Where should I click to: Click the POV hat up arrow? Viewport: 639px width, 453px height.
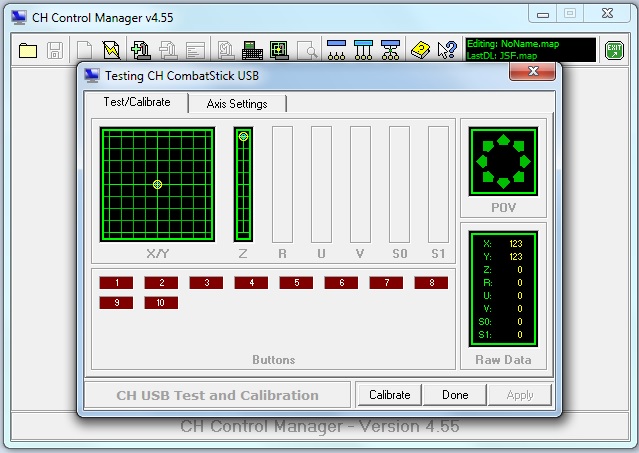tap(503, 140)
